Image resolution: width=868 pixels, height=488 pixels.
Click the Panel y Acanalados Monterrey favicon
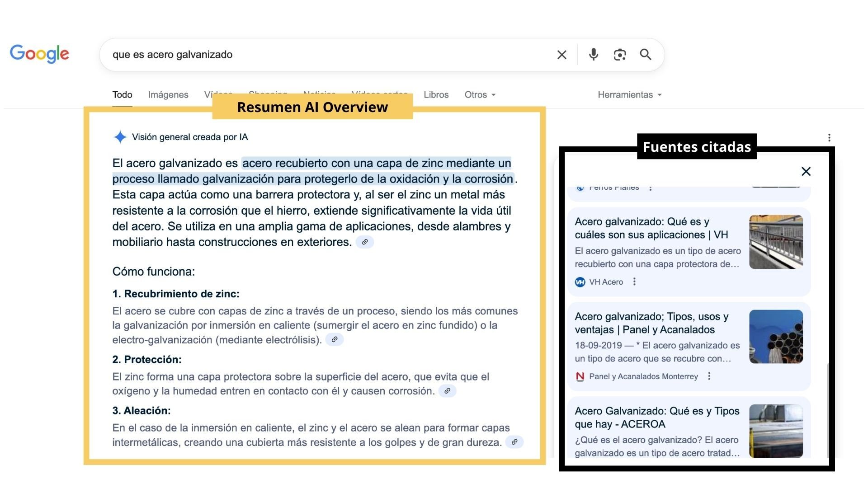(580, 376)
